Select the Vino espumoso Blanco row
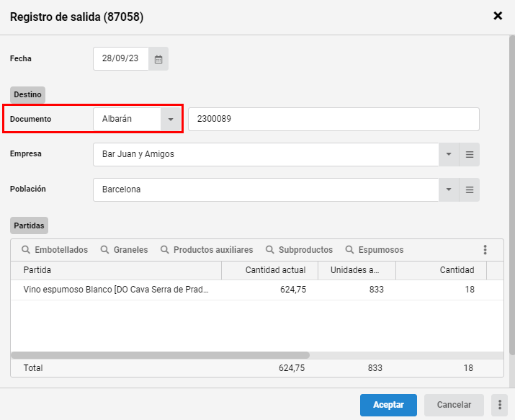This screenshot has width=515, height=420. 257,290
